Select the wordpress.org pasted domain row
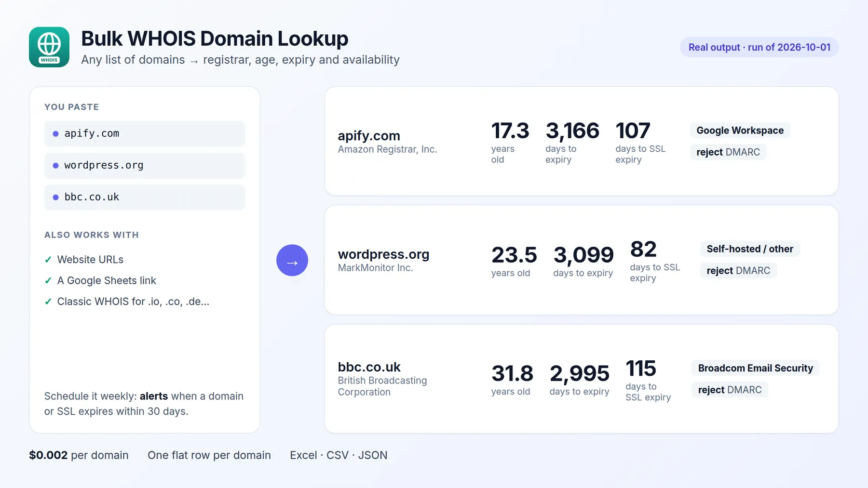 [x=145, y=165]
